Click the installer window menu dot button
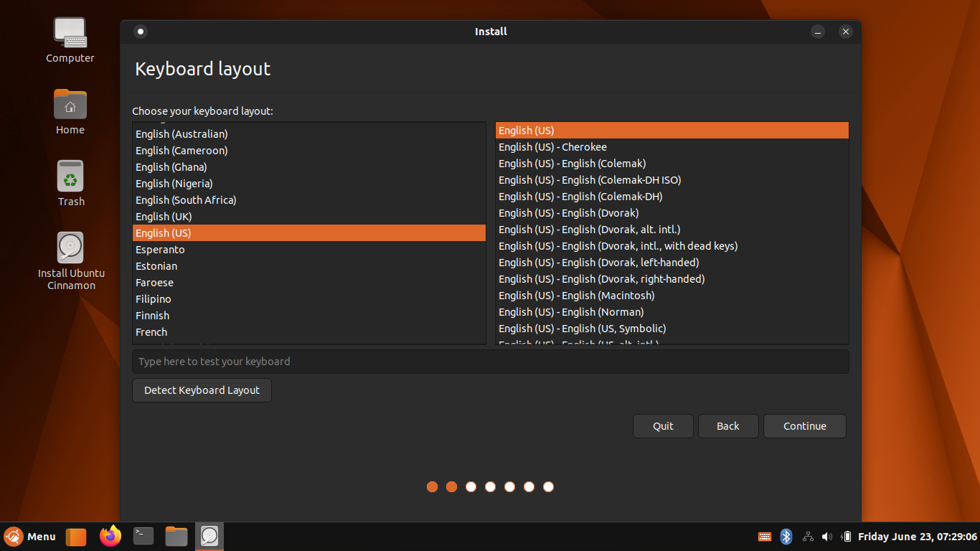The width and height of the screenshot is (980, 551). point(141,32)
